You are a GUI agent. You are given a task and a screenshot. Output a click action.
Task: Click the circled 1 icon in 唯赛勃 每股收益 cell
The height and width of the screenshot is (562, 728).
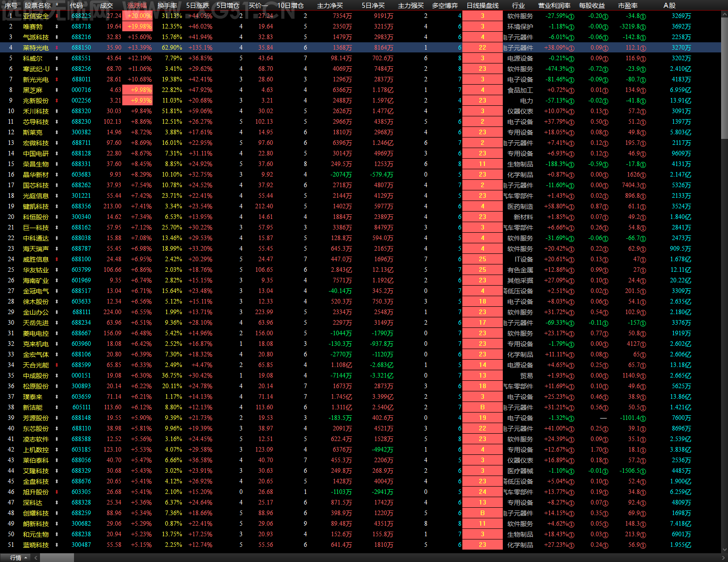pyautogui.click(x=605, y=27)
